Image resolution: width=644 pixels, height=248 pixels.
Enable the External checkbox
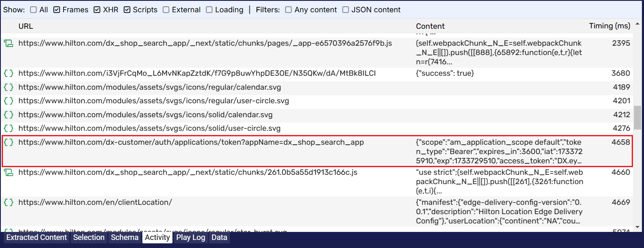tap(166, 10)
